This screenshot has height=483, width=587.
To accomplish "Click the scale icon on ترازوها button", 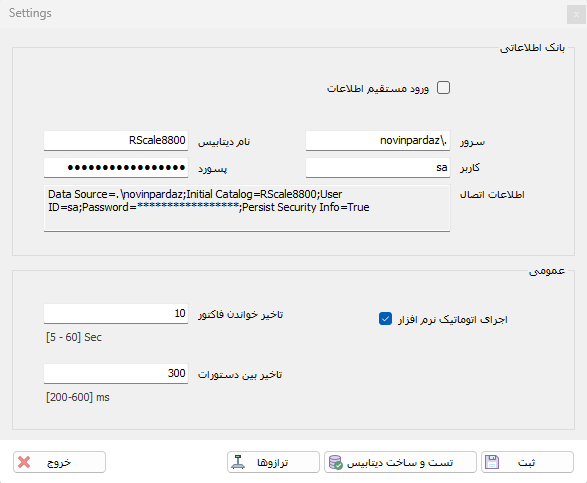I will [x=238, y=462].
